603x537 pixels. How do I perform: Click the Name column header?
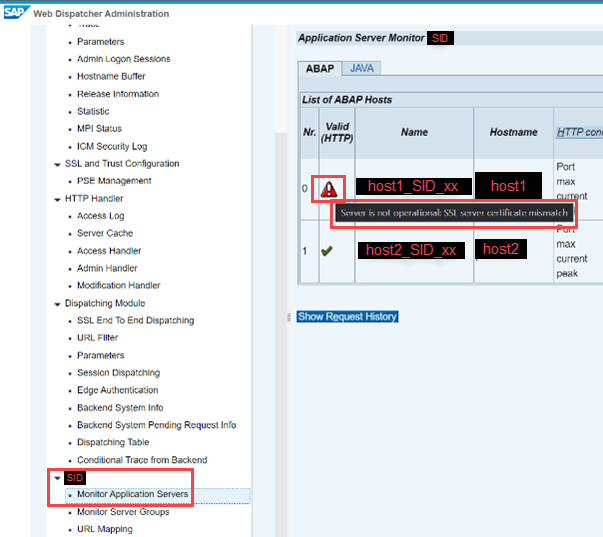tap(414, 132)
